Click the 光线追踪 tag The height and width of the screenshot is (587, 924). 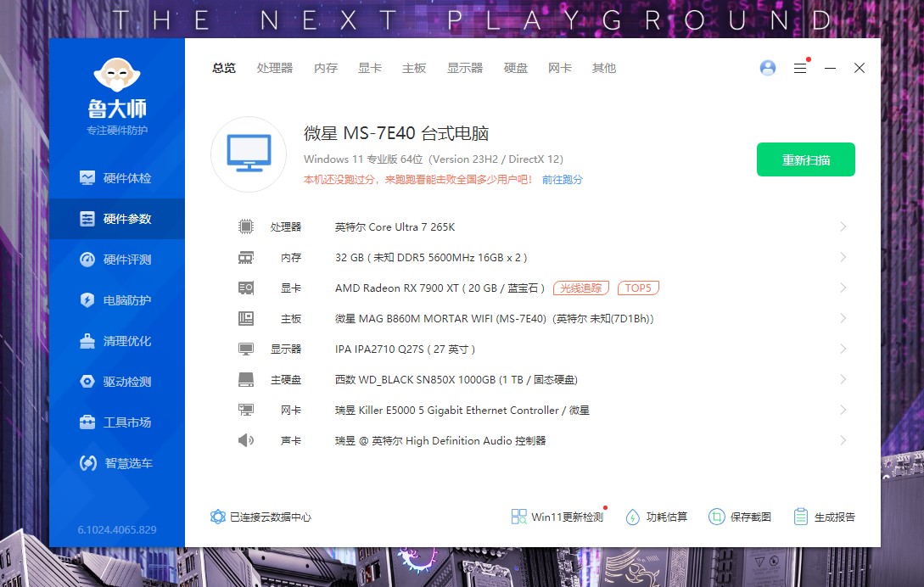581,288
